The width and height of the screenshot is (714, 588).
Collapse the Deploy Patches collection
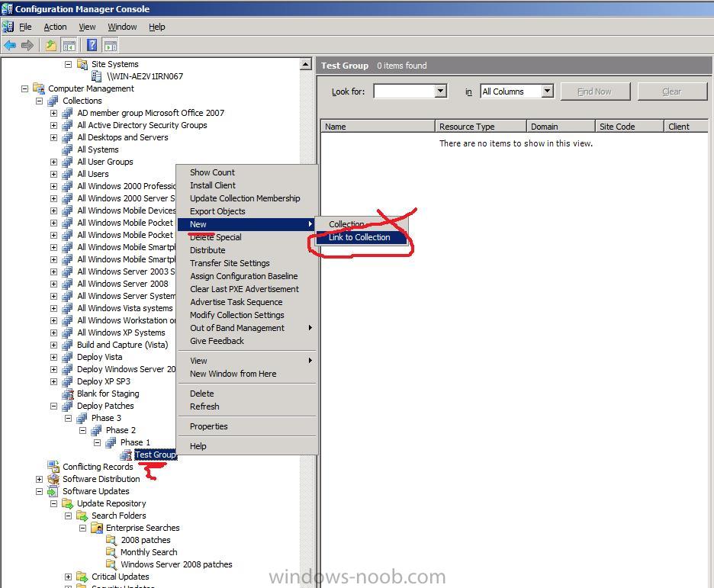[x=53, y=406]
